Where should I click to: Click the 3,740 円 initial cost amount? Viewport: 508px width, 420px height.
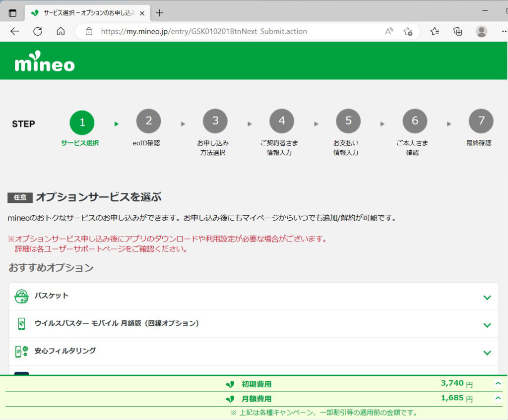pyautogui.click(x=456, y=384)
